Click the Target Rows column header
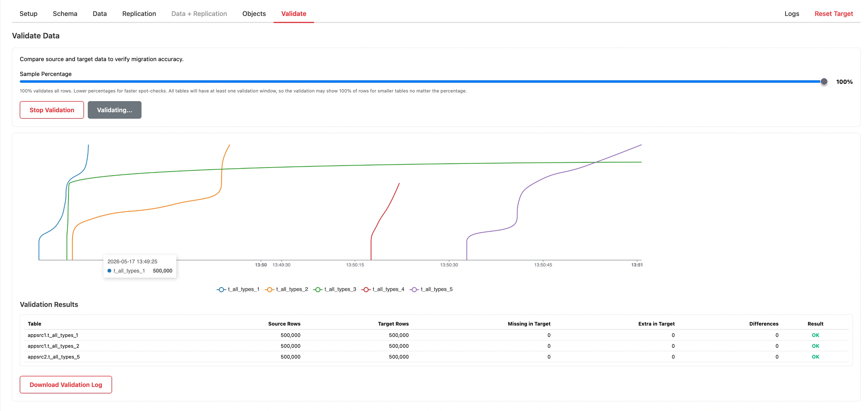 (393, 324)
